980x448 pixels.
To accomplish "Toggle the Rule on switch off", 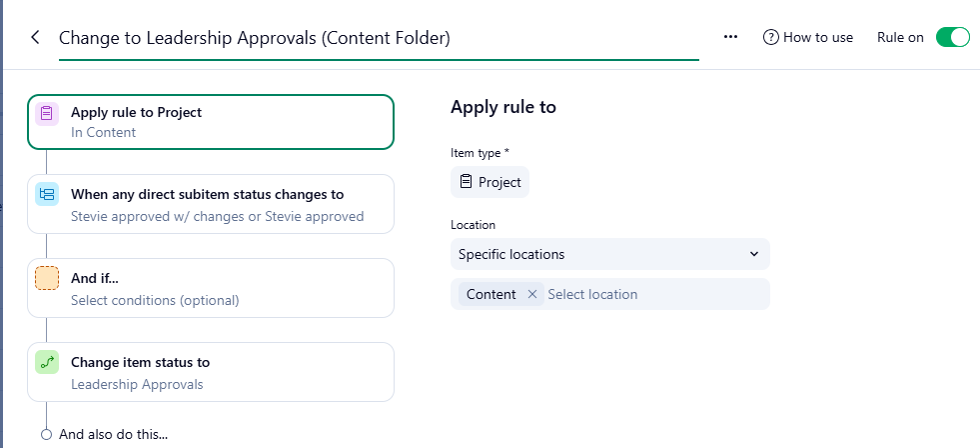I will (x=952, y=37).
